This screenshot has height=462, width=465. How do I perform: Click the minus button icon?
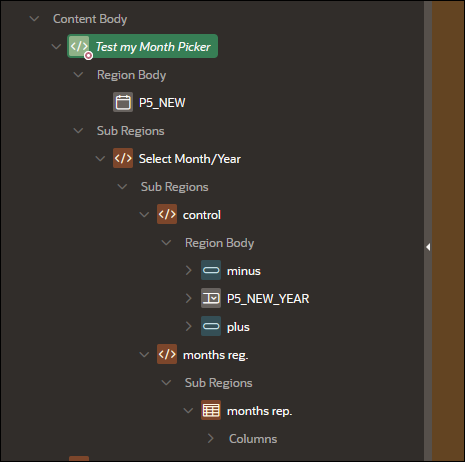click(211, 270)
